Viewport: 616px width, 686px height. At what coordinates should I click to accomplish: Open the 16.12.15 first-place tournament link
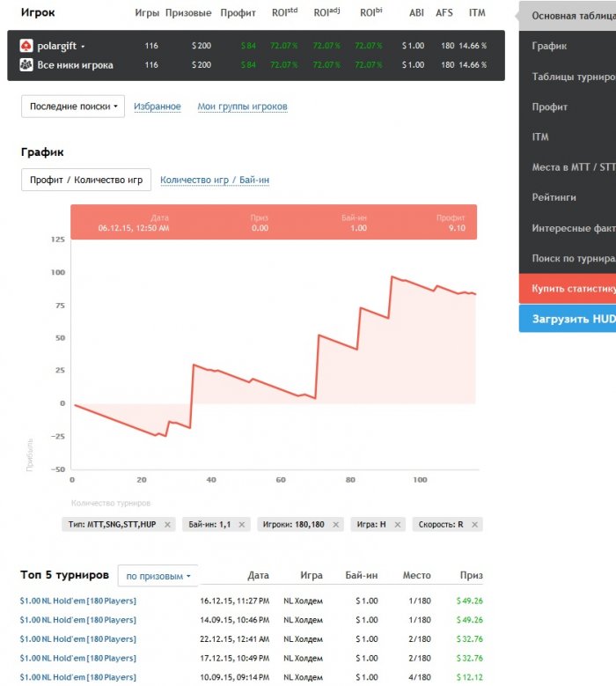click(x=78, y=601)
